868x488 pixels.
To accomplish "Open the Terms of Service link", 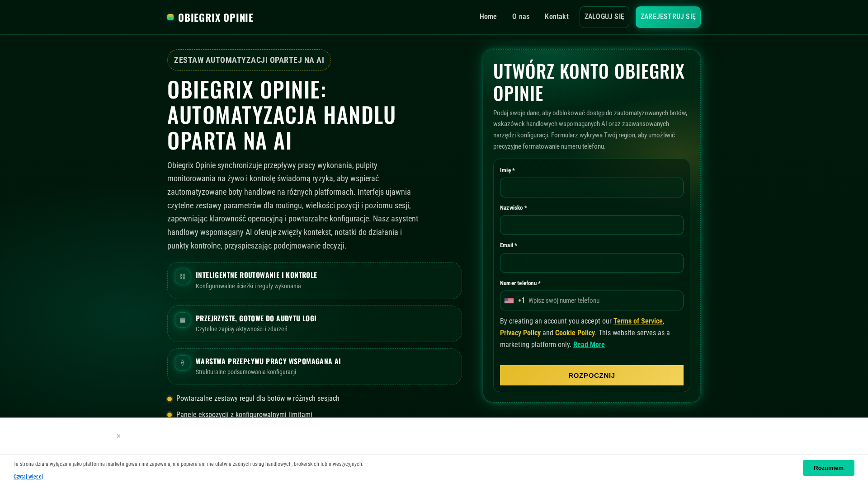I will point(638,321).
